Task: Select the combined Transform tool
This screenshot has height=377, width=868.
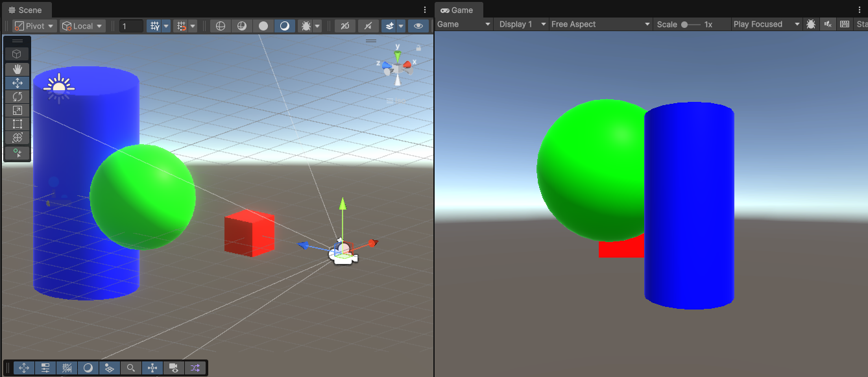Action: click(x=18, y=138)
